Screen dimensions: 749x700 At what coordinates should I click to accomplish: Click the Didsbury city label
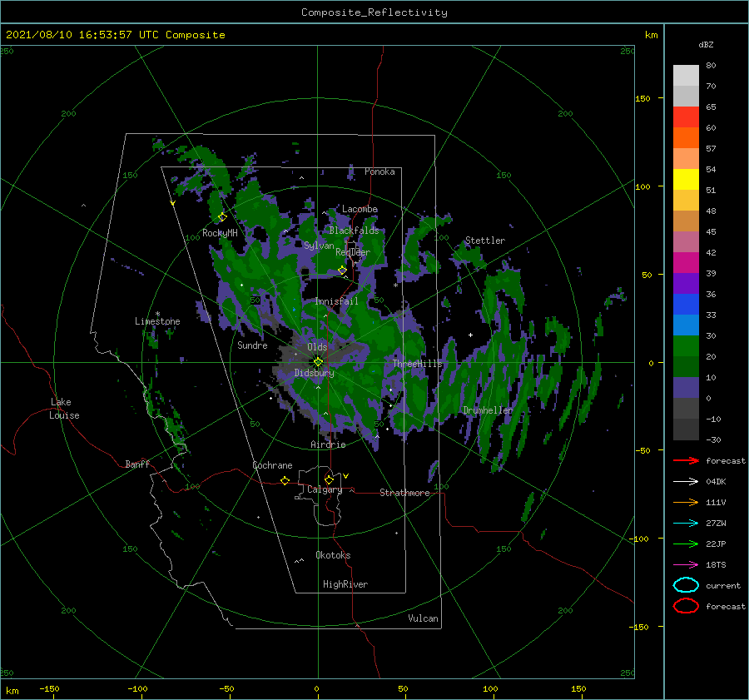(x=314, y=373)
